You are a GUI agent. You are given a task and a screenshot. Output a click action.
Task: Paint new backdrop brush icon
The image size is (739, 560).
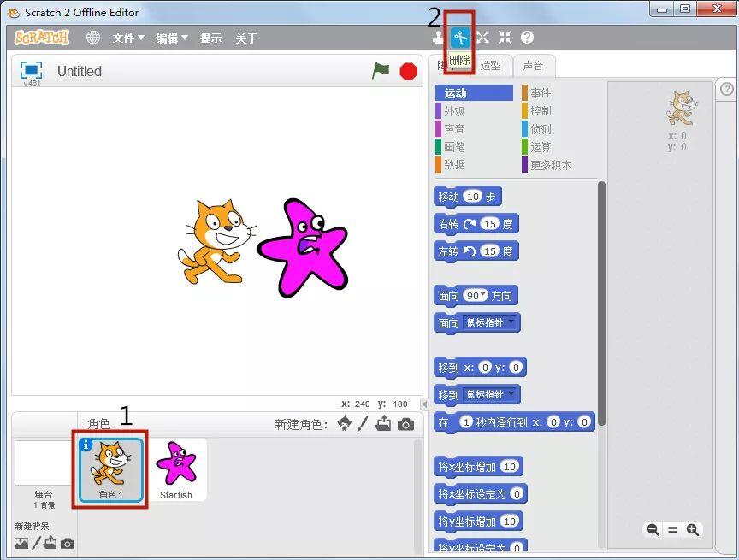[36, 543]
